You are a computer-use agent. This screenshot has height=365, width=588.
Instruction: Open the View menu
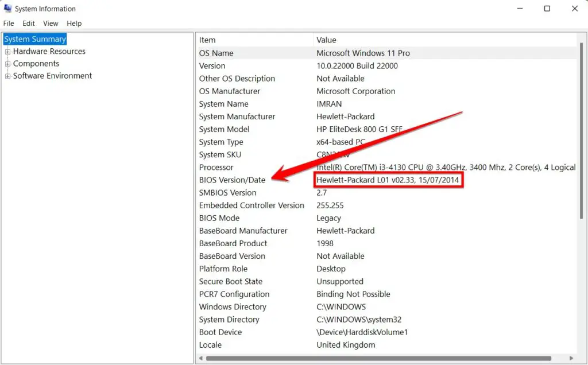[x=51, y=23]
